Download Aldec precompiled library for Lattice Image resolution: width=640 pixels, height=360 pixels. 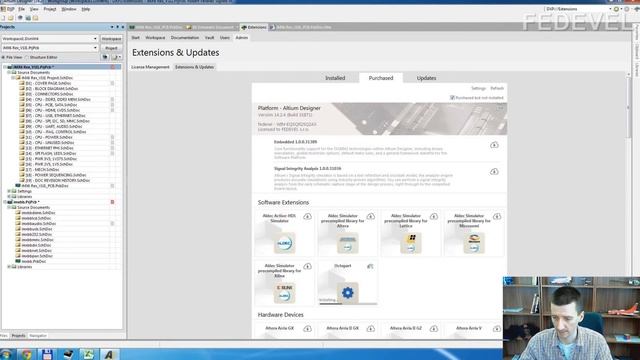tap(433, 216)
